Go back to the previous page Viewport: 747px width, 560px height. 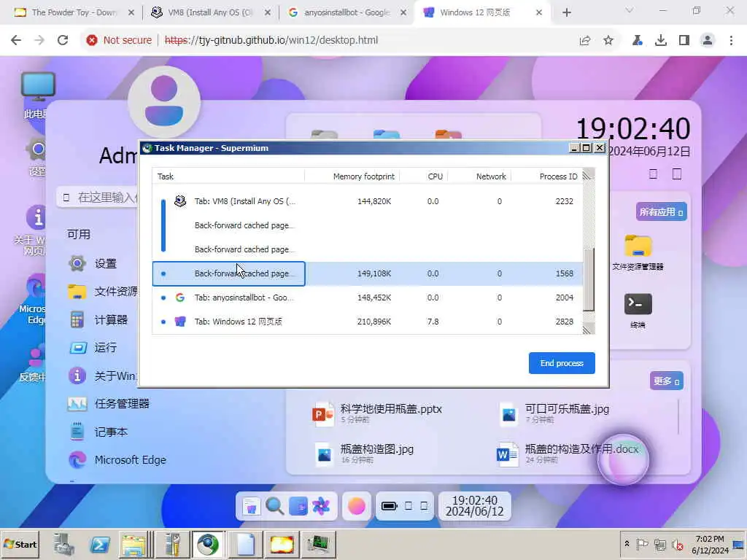click(16, 40)
